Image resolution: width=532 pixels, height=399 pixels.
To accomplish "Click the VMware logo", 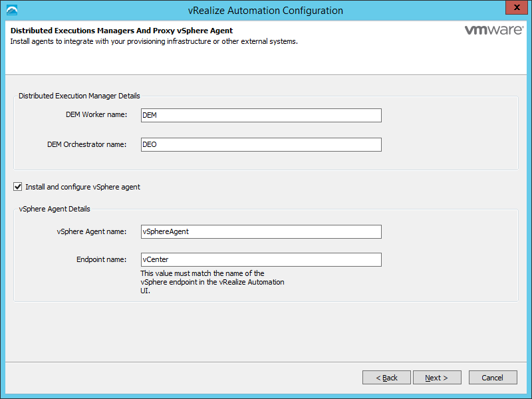I will 491,31.
